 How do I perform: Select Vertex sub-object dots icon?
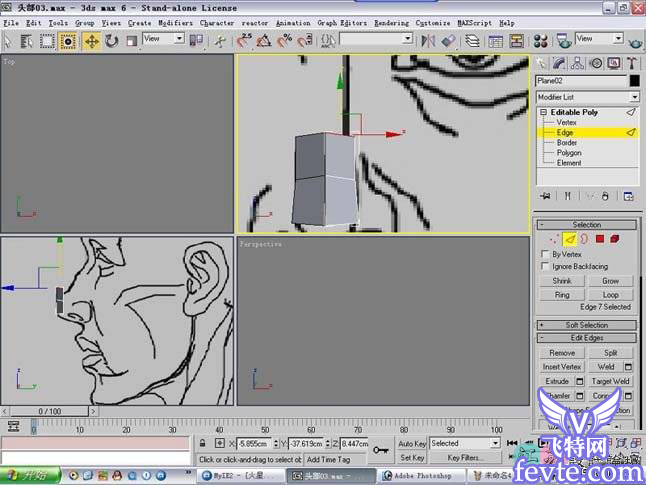[554, 239]
